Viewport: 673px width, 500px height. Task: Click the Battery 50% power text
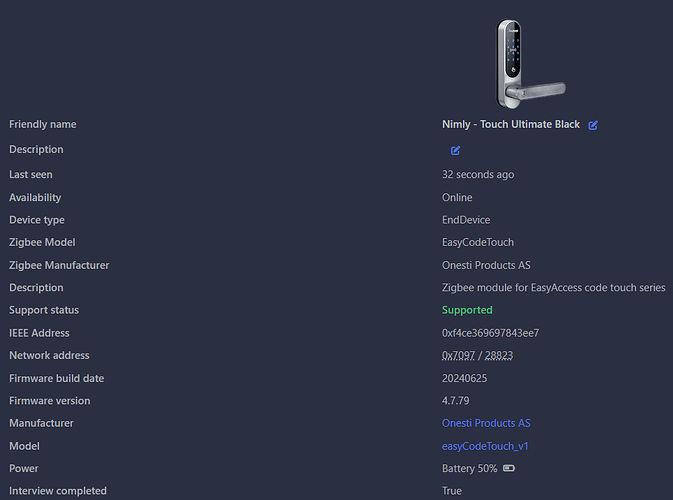pos(469,468)
